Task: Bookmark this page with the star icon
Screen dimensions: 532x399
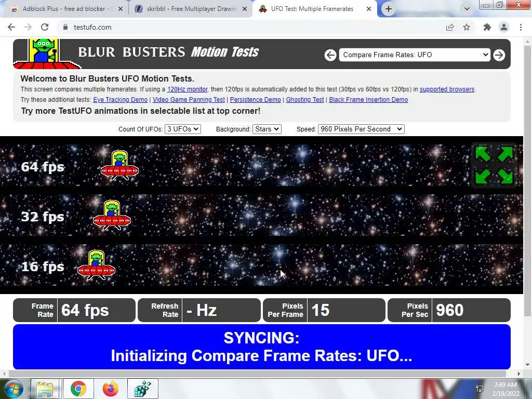Action: point(467,27)
